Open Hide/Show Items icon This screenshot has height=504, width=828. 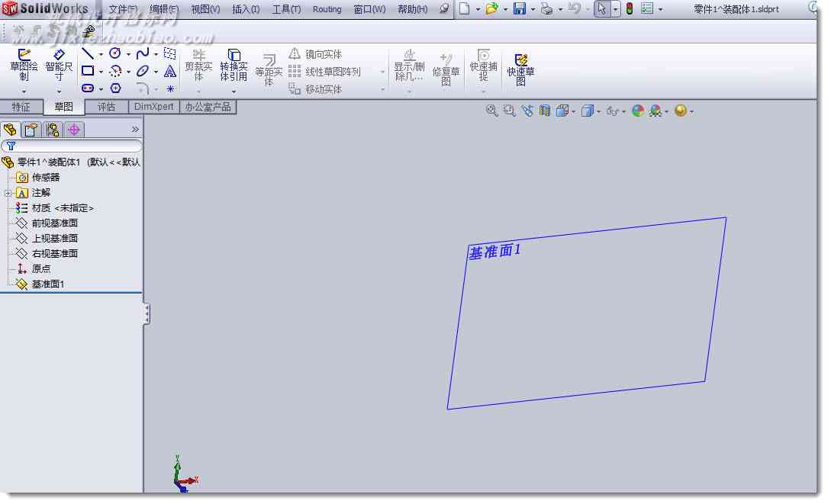point(613,111)
